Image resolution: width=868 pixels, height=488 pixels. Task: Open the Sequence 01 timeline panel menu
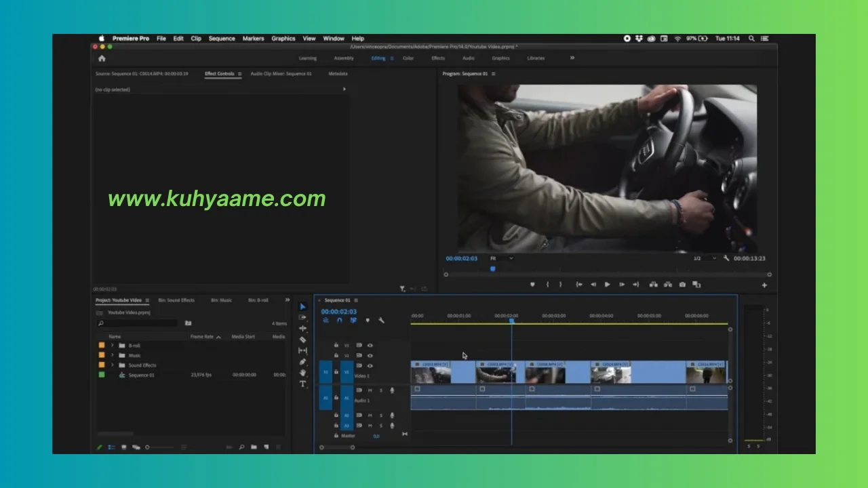point(356,300)
